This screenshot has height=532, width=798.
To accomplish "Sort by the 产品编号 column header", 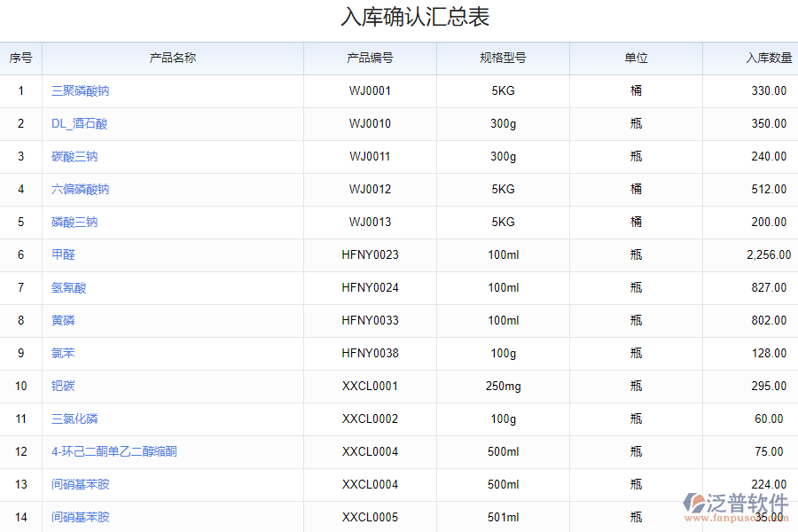I will [x=370, y=59].
